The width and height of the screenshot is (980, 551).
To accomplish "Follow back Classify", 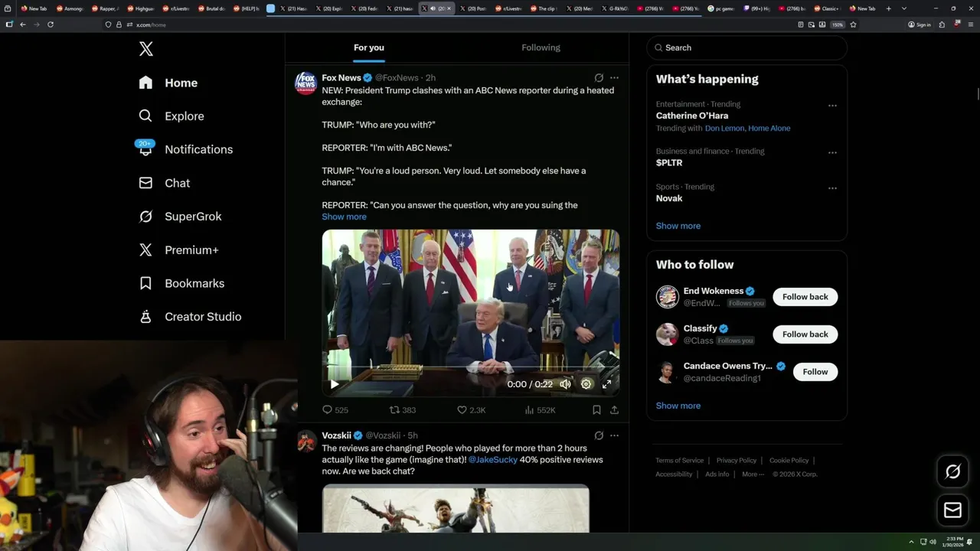I will pyautogui.click(x=805, y=334).
